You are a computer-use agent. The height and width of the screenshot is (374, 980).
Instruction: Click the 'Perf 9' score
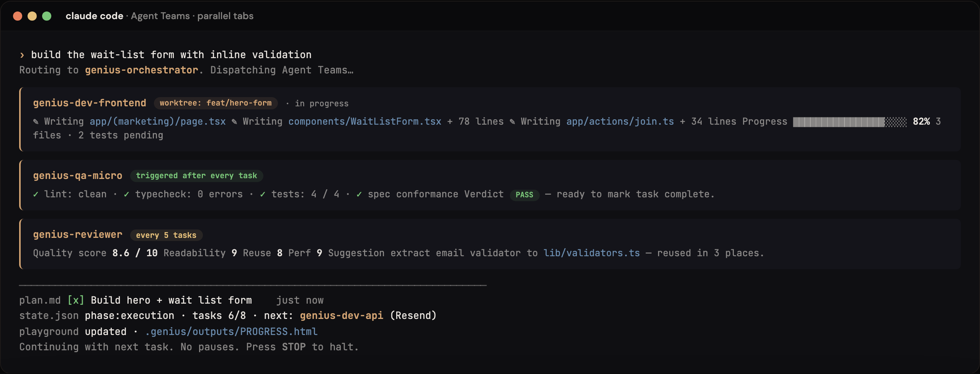(305, 253)
